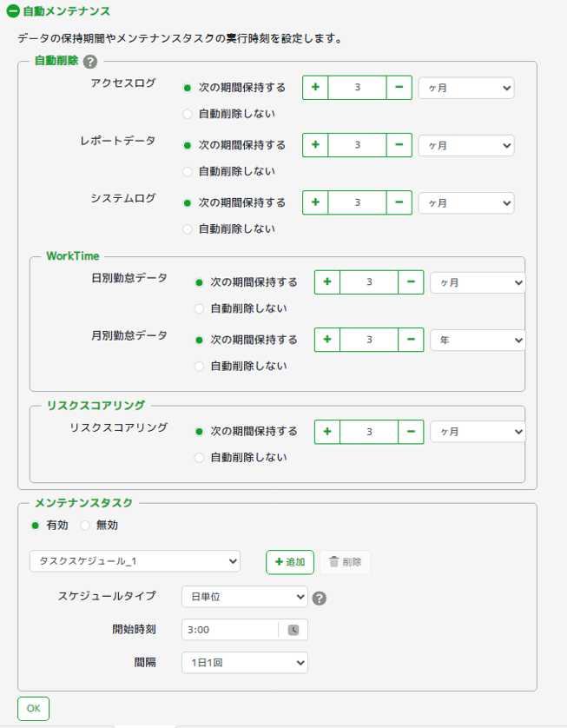Click the WorkTime group label

click(73, 255)
